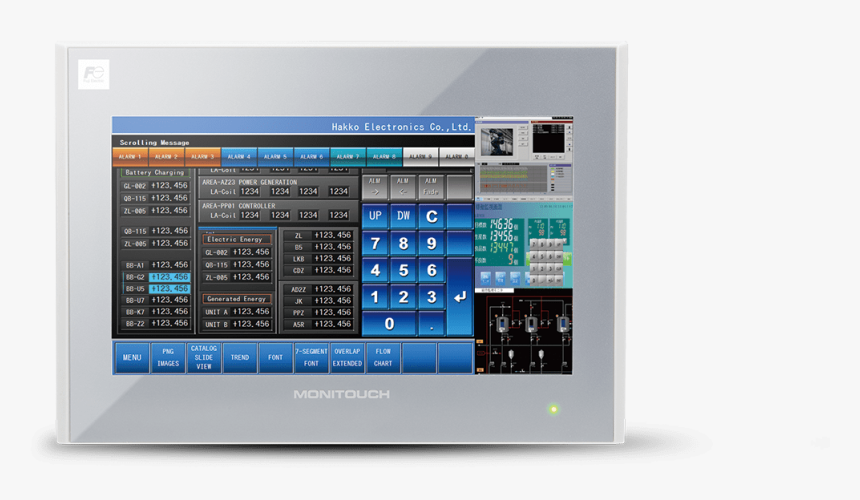
Task: Tap the DW keypad key
Action: click(x=403, y=216)
